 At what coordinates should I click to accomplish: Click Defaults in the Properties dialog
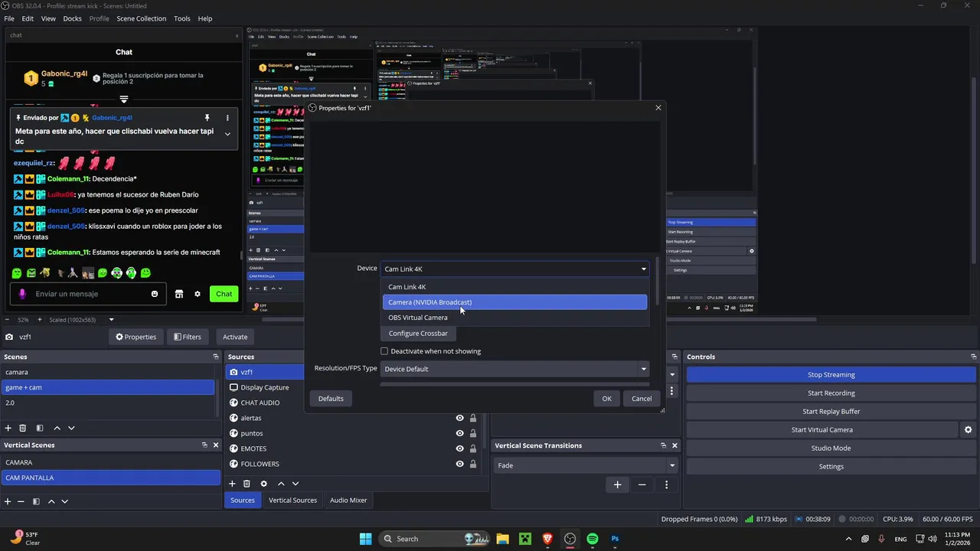click(x=331, y=399)
